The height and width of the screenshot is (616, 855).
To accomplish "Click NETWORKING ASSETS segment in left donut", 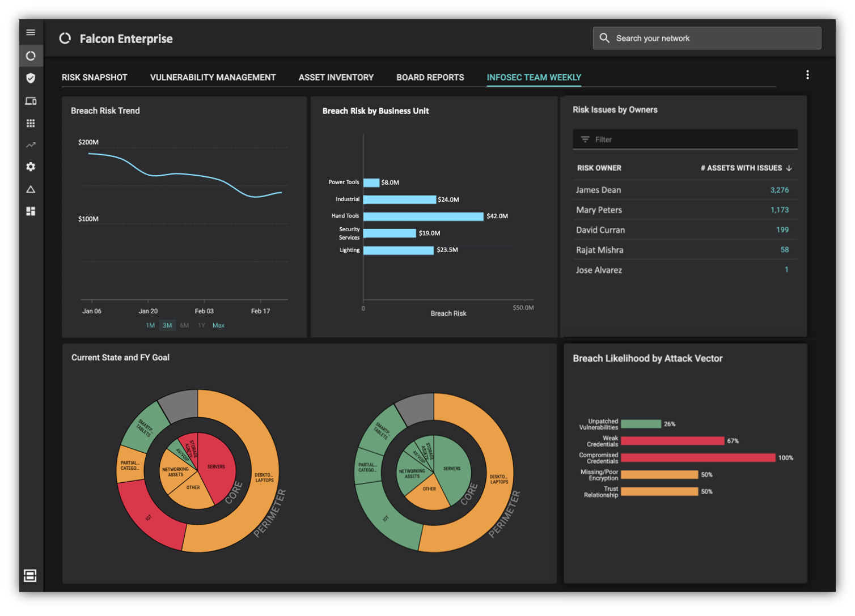I will click(x=176, y=472).
